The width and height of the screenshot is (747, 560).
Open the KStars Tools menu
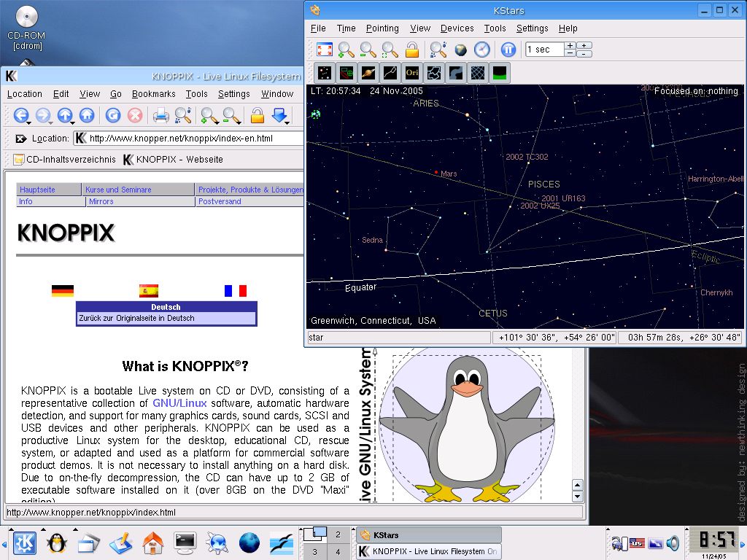[x=495, y=28]
